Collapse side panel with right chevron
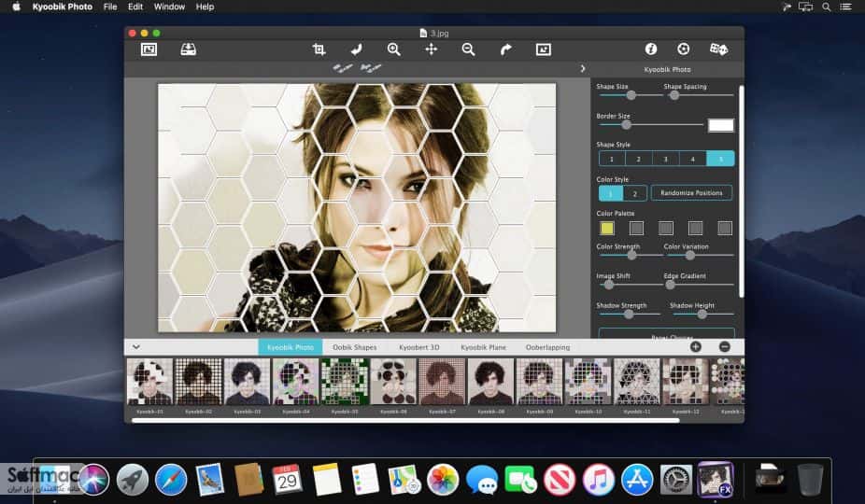Image resolution: width=865 pixels, height=504 pixels. click(583, 69)
